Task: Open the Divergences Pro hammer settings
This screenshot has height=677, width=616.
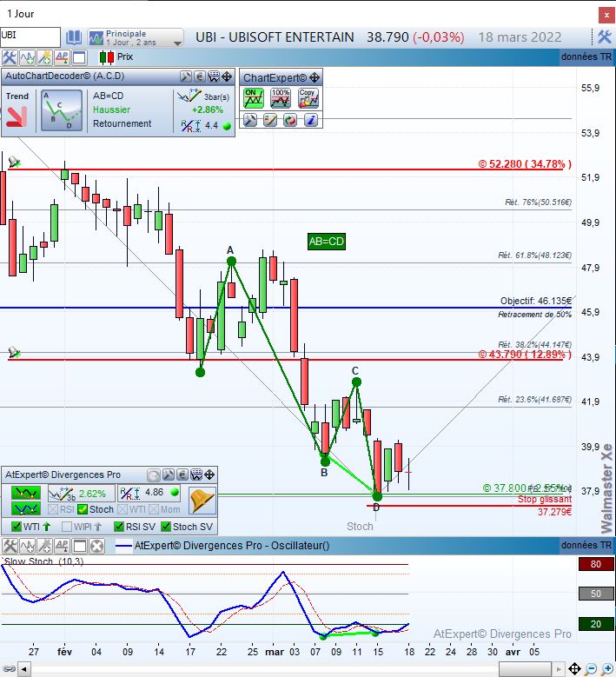Action: click(x=168, y=475)
